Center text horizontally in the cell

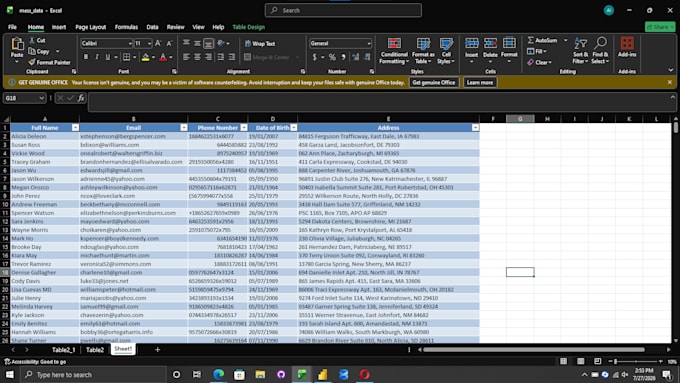point(197,57)
